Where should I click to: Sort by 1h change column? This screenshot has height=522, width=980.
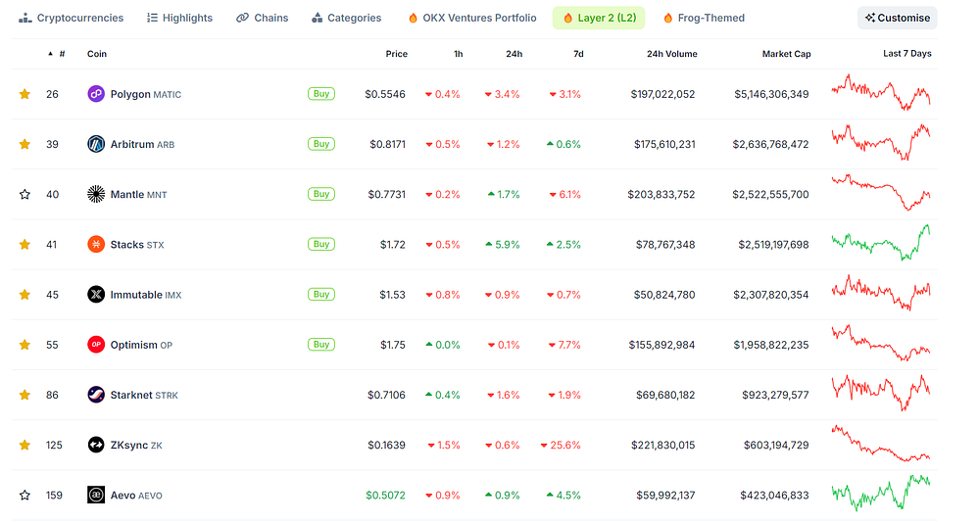pyautogui.click(x=458, y=54)
